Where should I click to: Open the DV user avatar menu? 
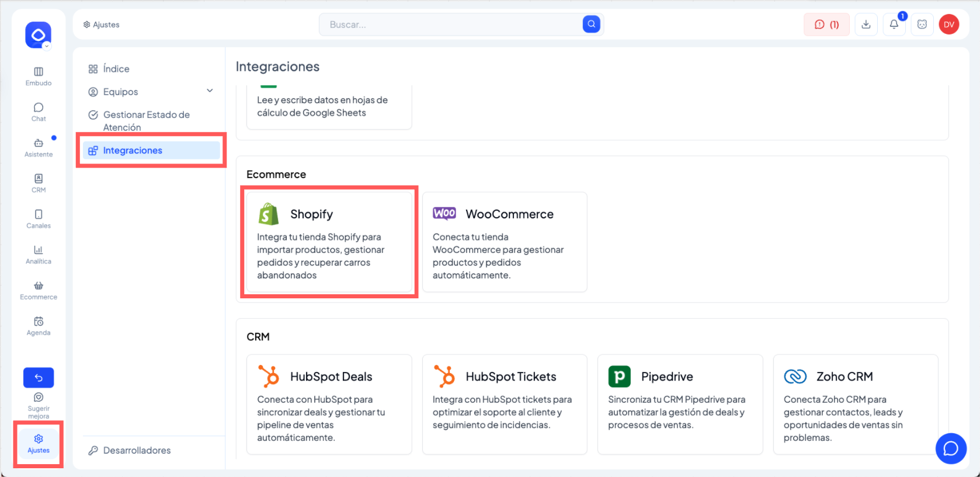click(x=949, y=25)
